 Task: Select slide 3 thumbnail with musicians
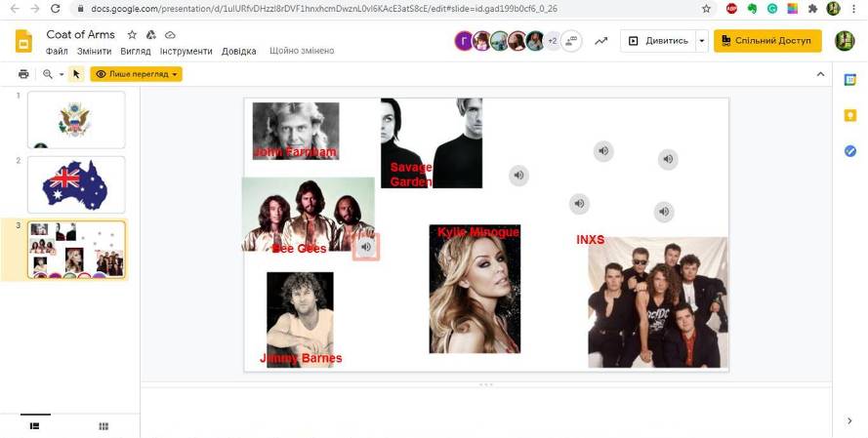pos(76,250)
